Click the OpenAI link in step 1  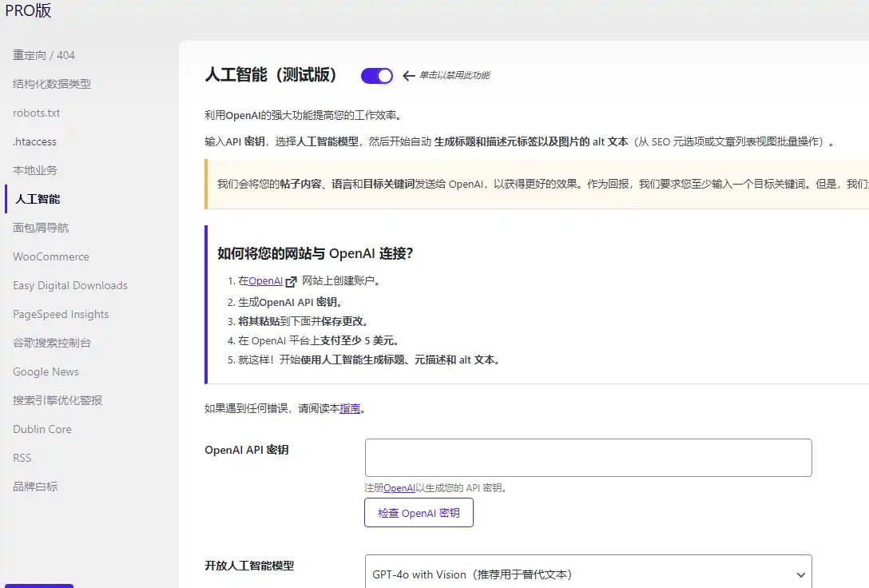click(265, 281)
